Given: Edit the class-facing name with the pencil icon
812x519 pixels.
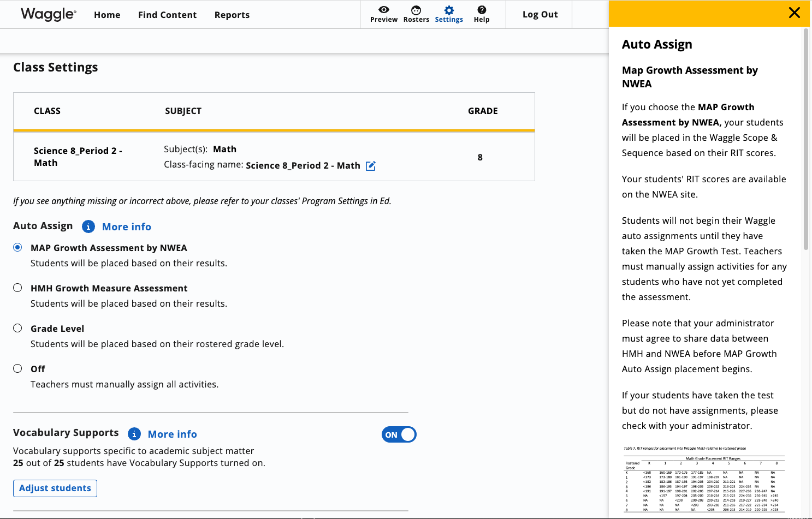Looking at the screenshot, I should 371,165.
